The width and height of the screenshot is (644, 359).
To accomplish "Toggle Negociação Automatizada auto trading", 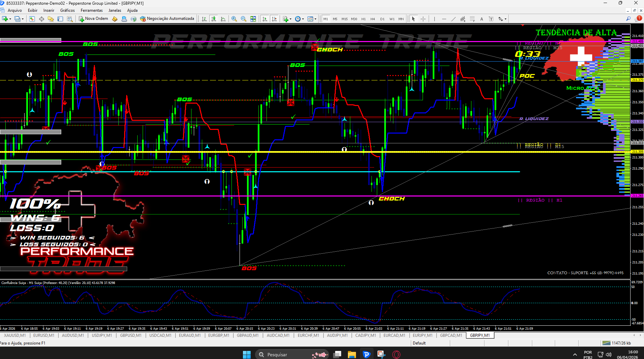I will click(167, 19).
